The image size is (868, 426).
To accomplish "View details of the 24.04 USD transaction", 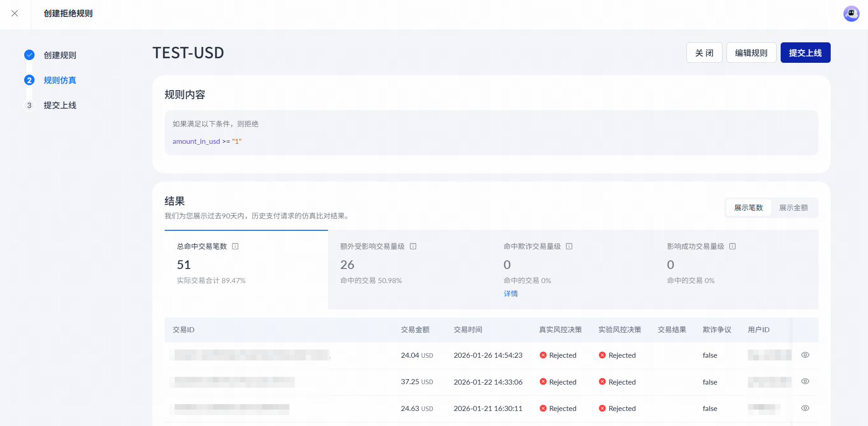I will (805, 355).
